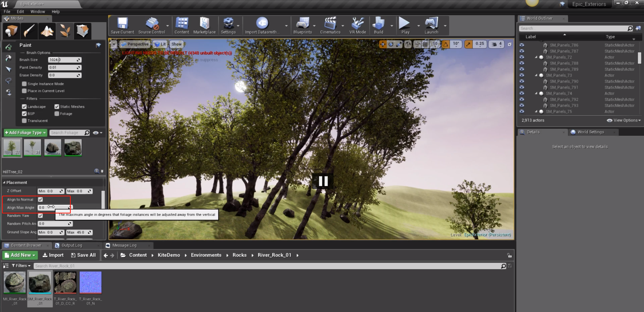Open the Blueprints dropdown arrow
644x312 pixels.
click(x=314, y=26)
